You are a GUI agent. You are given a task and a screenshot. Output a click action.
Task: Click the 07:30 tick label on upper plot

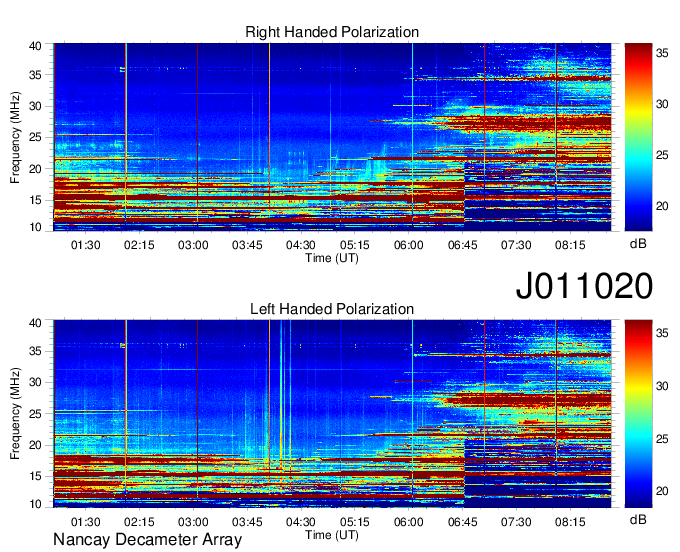click(x=516, y=245)
